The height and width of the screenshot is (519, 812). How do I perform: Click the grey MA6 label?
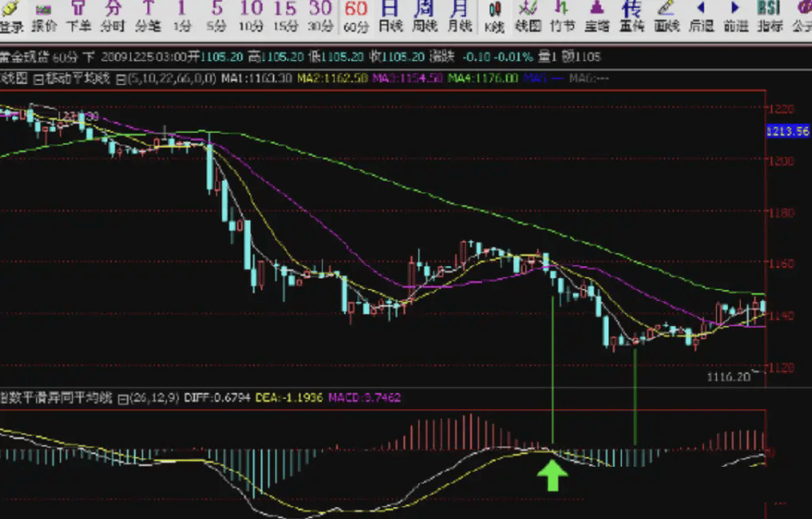click(x=589, y=78)
